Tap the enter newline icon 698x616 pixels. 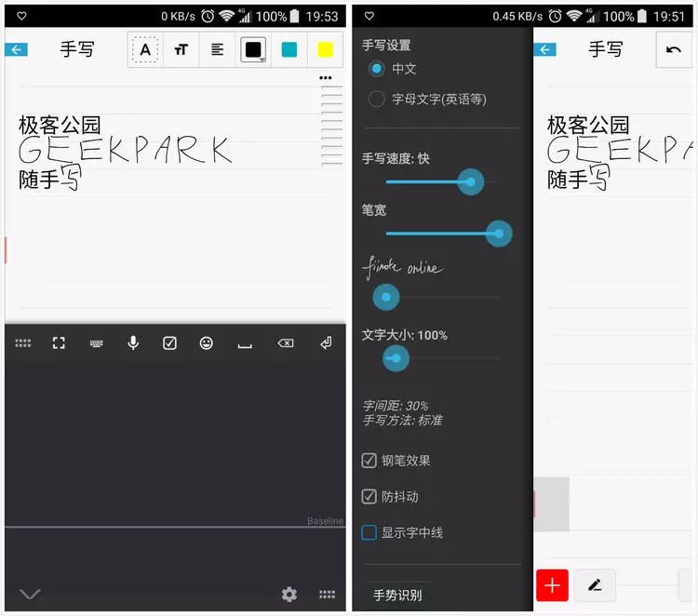point(326,342)
